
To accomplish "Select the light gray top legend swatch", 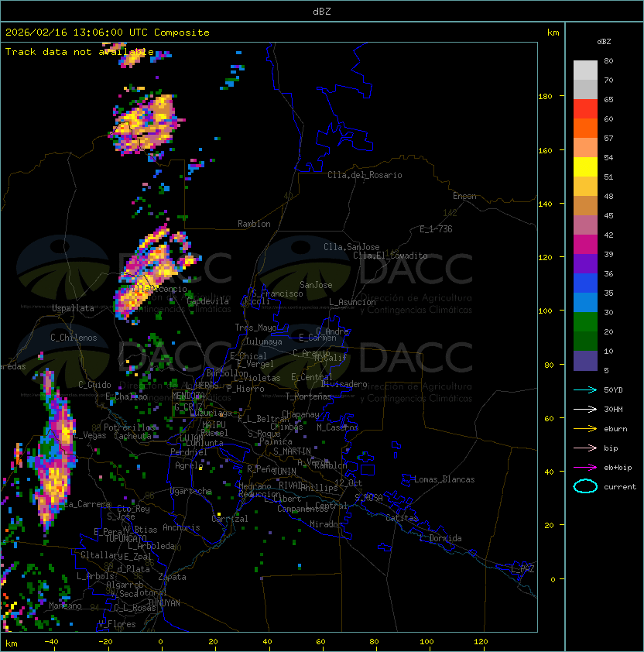I will pyautogui.click(x=585, y=70).
